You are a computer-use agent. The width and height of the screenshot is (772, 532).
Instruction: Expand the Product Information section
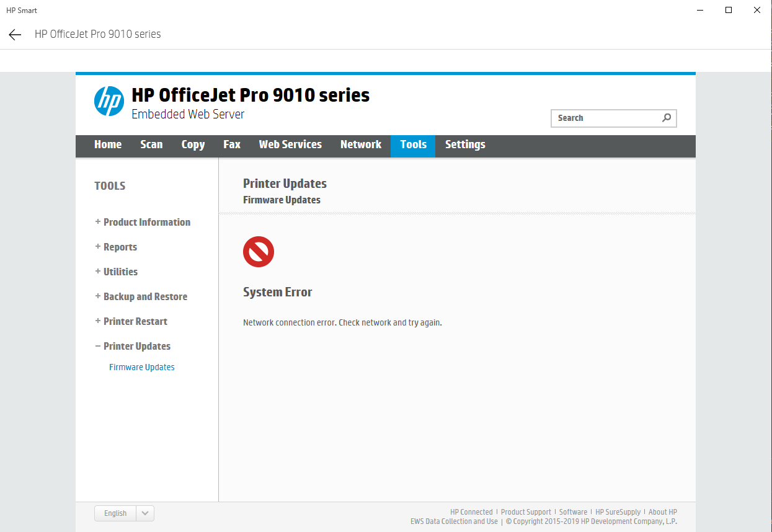click(x=146, y=222)
